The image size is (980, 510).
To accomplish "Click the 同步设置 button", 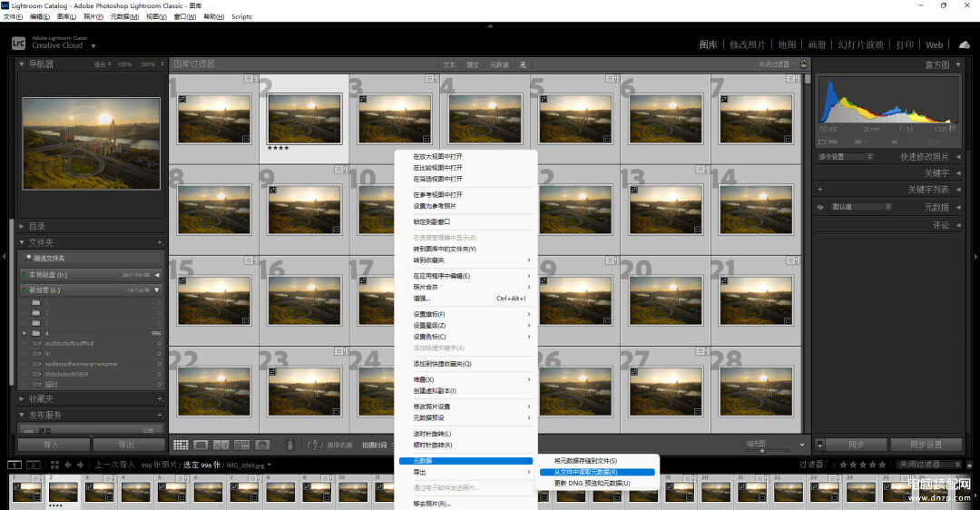I will (x=926, y=445).
